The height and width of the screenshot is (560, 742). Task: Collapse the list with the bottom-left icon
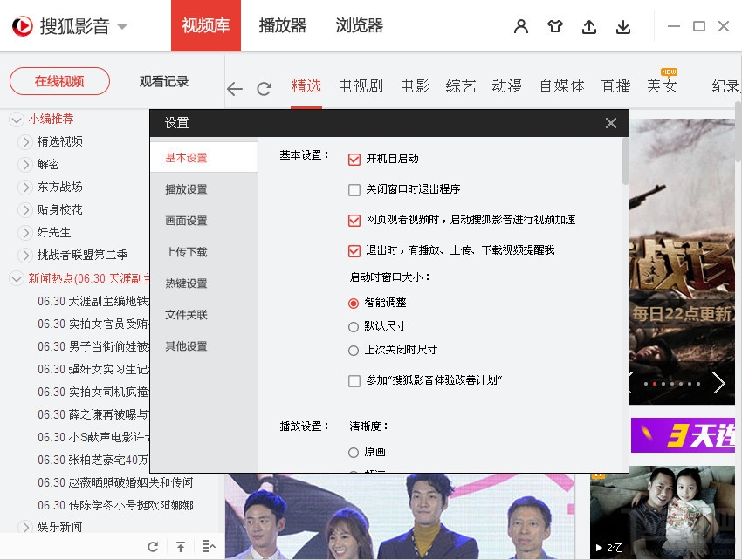coord(209,545)
